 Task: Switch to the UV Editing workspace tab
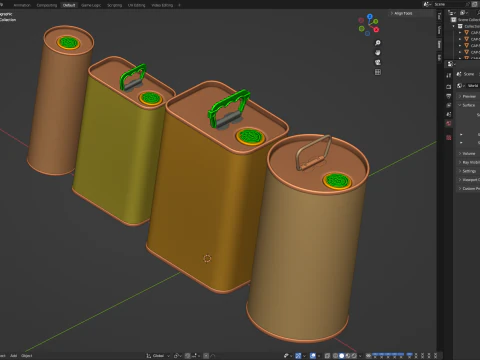(x=136, y=5)
